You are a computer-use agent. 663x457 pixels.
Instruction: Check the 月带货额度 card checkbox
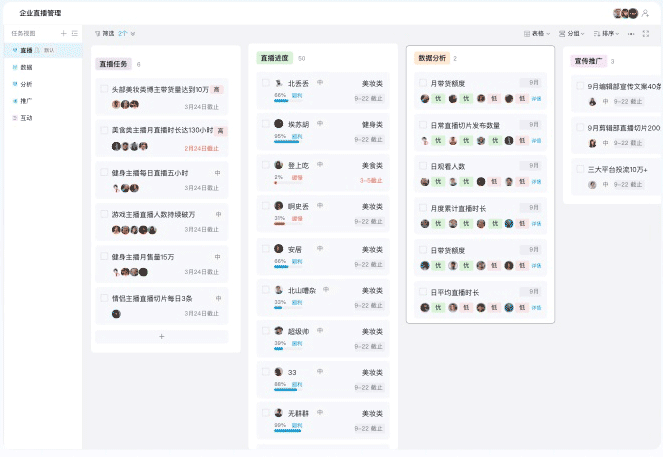pos(422,83)
